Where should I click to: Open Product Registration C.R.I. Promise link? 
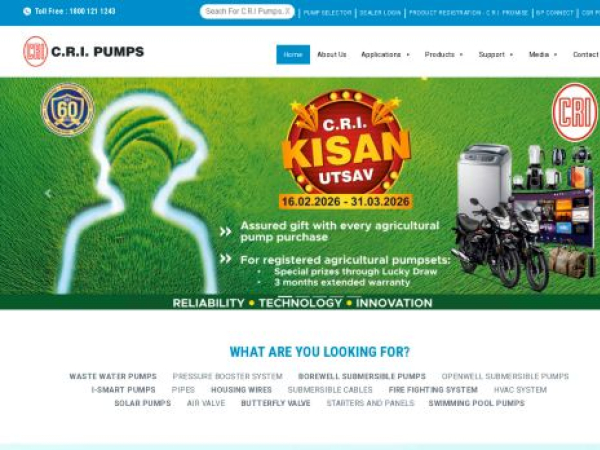[x=468, y=13]
